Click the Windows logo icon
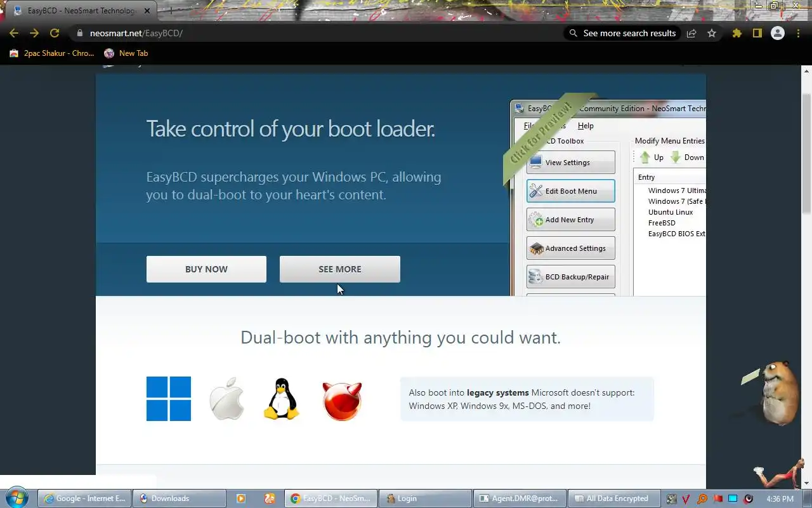 coord(169,399)
